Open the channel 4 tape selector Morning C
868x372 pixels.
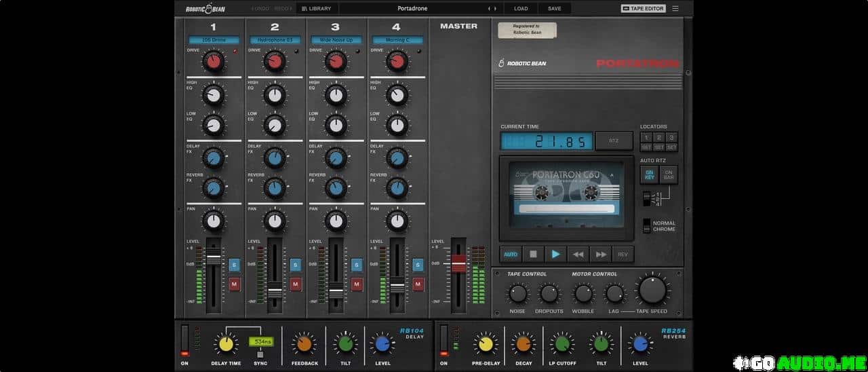[x=397, y=40]
